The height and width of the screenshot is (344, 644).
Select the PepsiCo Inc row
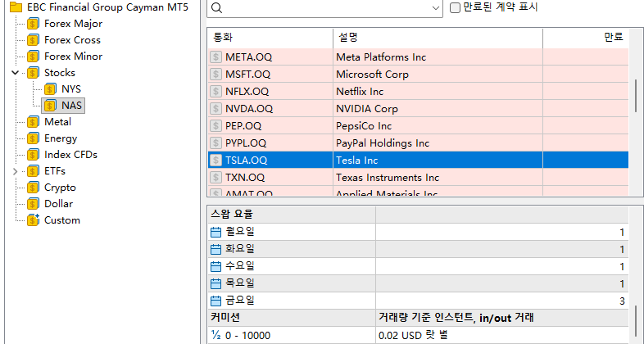click(x=418, y=126)
